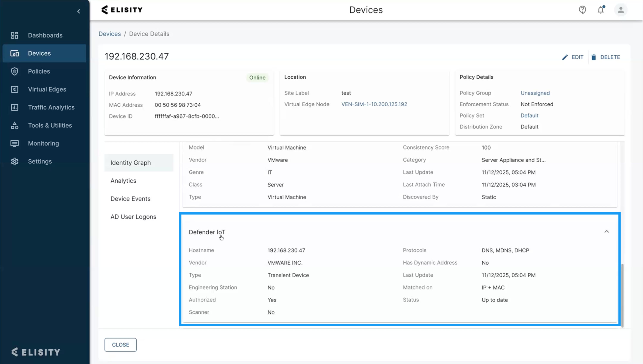Screen dimensions: 643x364
Task: Click the Dashboards grid icon in sidebar
Action: click(x=14, y=35)
